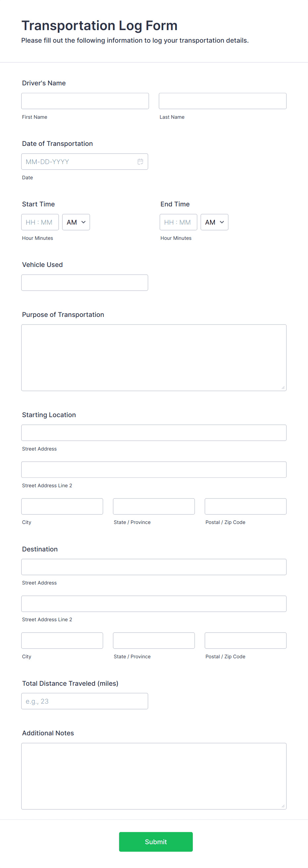Select the Starting Location Postal/Zip field
Viewport: 308px width, 868px height.
[245, 506]
